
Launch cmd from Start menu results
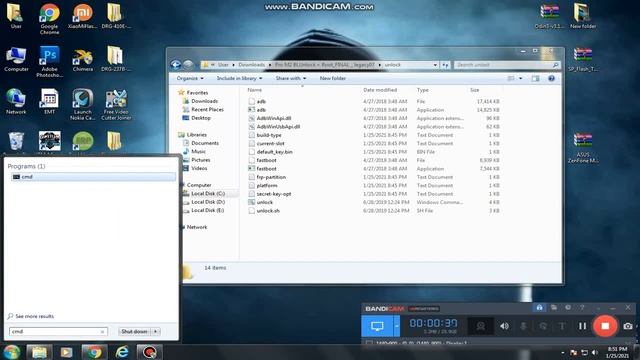[93, 177]
